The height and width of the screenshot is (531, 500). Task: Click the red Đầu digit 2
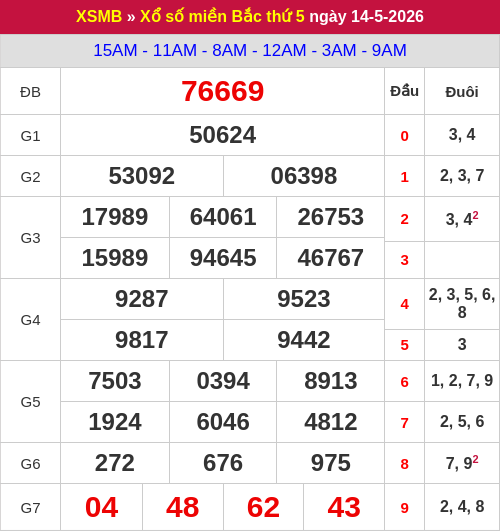pyautogui.click(x=404, y=219)
